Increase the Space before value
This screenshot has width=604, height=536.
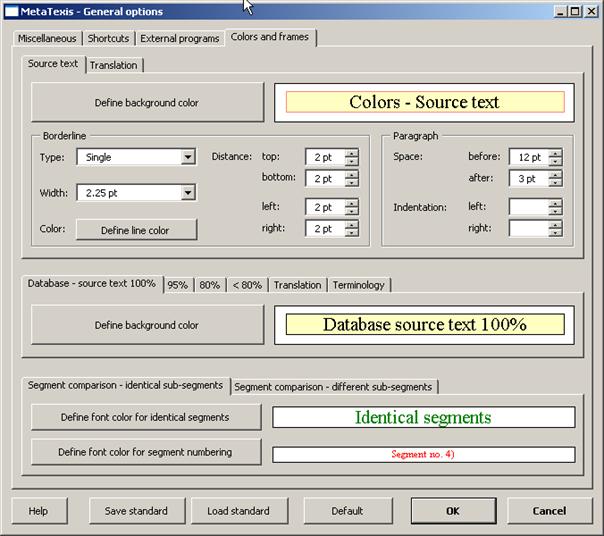click(555, 153)
